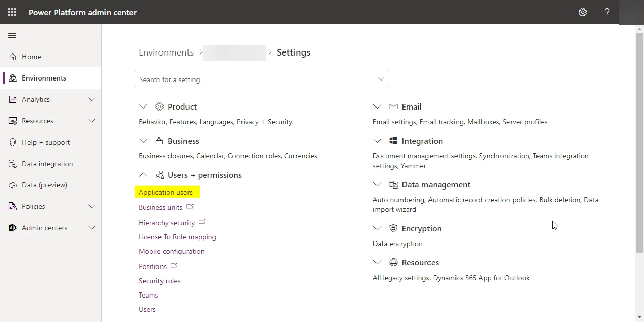Click the scrollbar up arrow
The height and width of the screenshot is (322, 644).
pyautogui.click(x=640, y=29)
